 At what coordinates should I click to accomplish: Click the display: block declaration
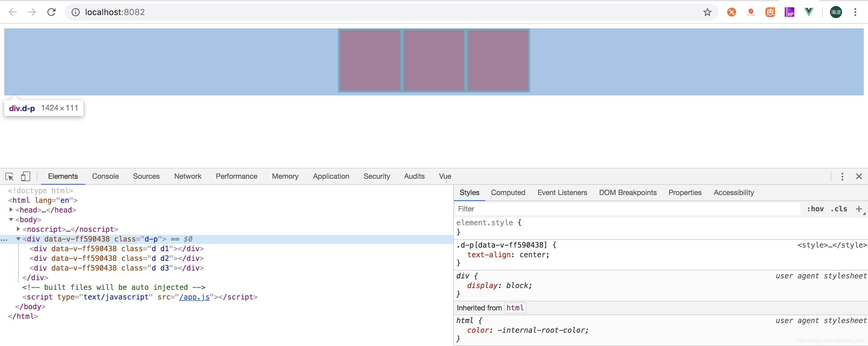(x=499, y=286)
